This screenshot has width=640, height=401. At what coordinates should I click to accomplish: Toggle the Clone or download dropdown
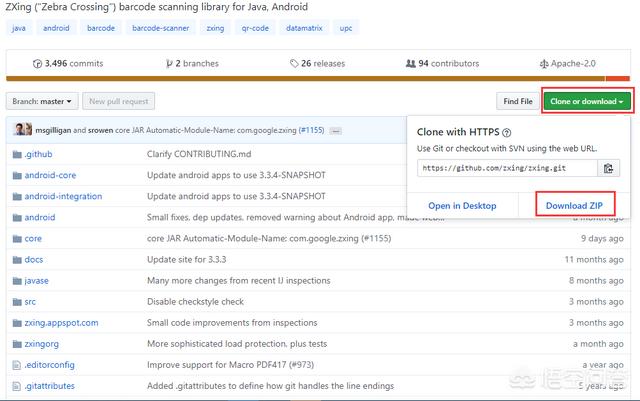tap(587, 101)
